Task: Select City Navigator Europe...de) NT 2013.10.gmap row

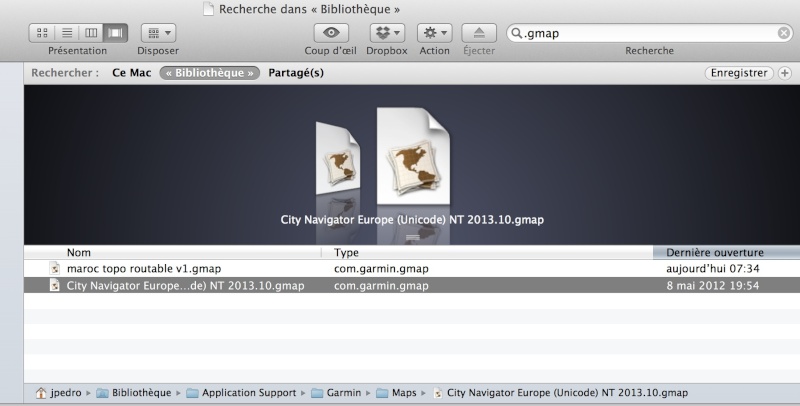Action: pyautogui.click(x=412, y=286)
